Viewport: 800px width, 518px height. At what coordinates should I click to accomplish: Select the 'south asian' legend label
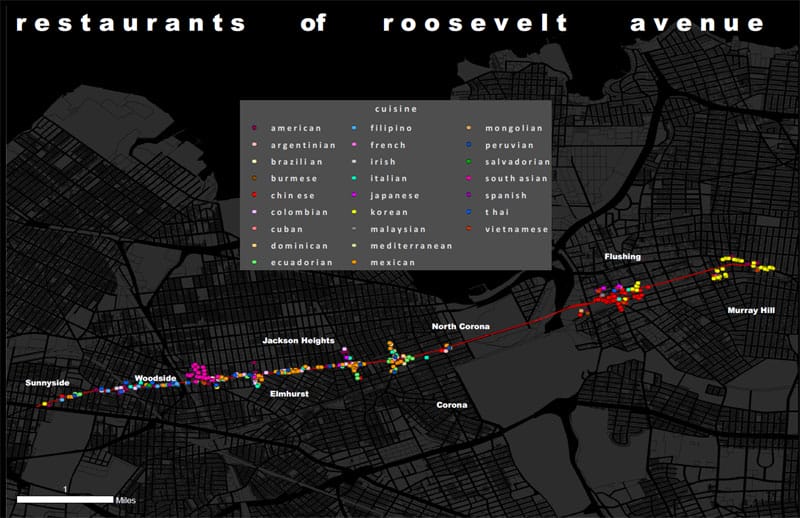516,179
